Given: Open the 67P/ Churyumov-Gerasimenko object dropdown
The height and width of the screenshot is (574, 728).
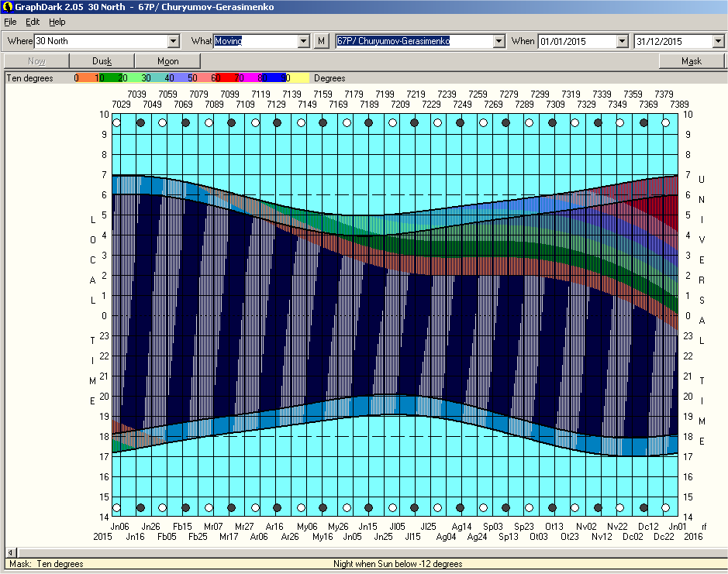Looking at the screenshot, I should tap(499, 41).
